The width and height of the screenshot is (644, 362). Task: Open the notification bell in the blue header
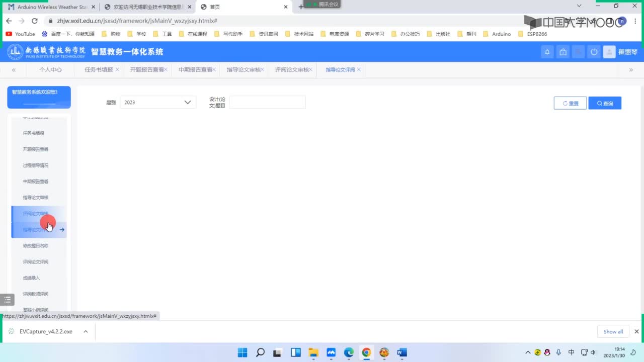pos(547,52)
